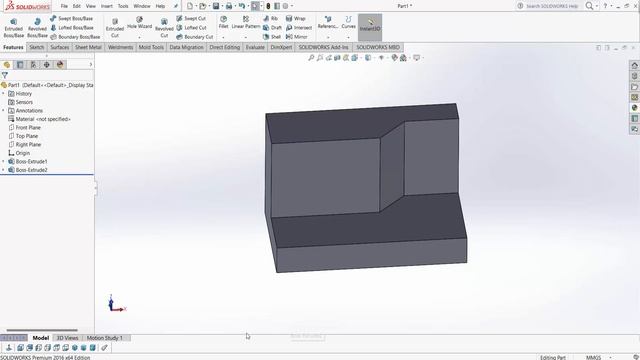The height and width of the screenshot is (360, 640).
Task: Switch to the Evaluate tab
Action: click(x=255, y=47)
